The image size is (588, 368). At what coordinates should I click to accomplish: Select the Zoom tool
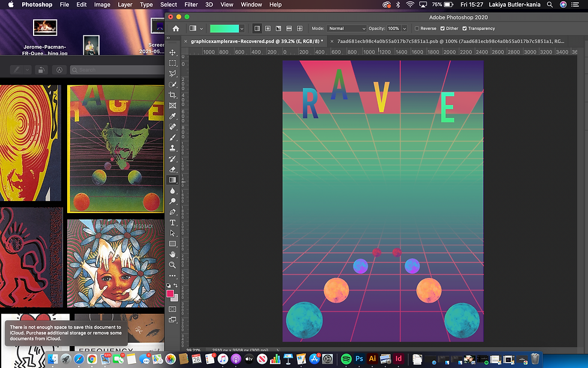[173, 265]
